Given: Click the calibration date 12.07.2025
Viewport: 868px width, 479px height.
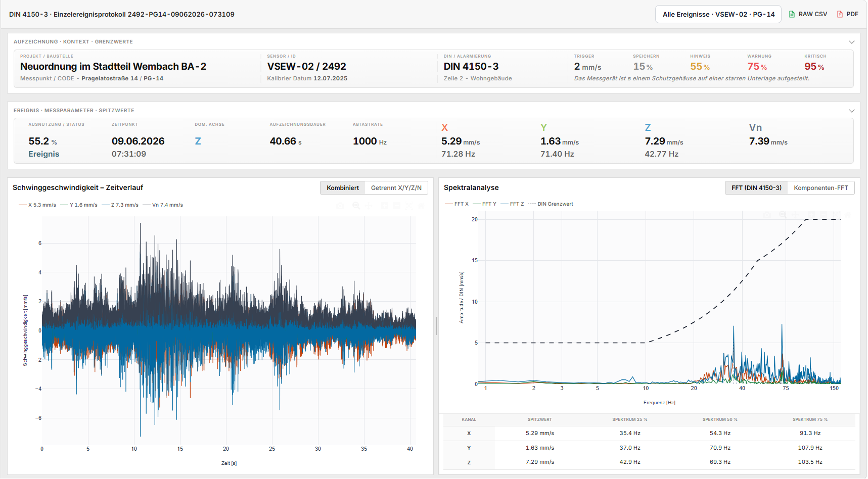Looking at the screenshot, I should click(x=331, y=78).
